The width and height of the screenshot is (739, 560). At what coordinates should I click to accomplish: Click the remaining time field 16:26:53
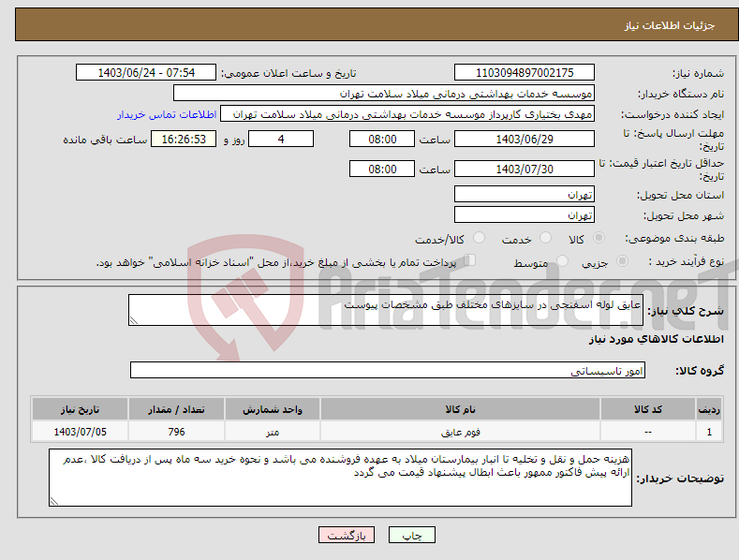184,139
